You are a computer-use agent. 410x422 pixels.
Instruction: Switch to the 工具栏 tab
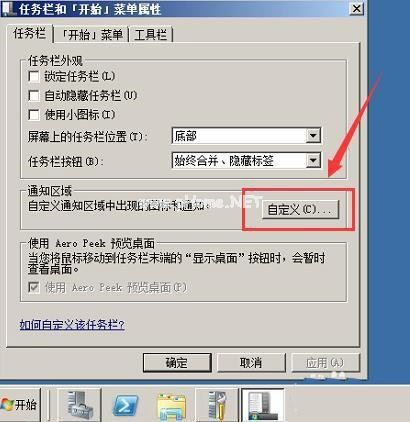click(x=151, y=35)
